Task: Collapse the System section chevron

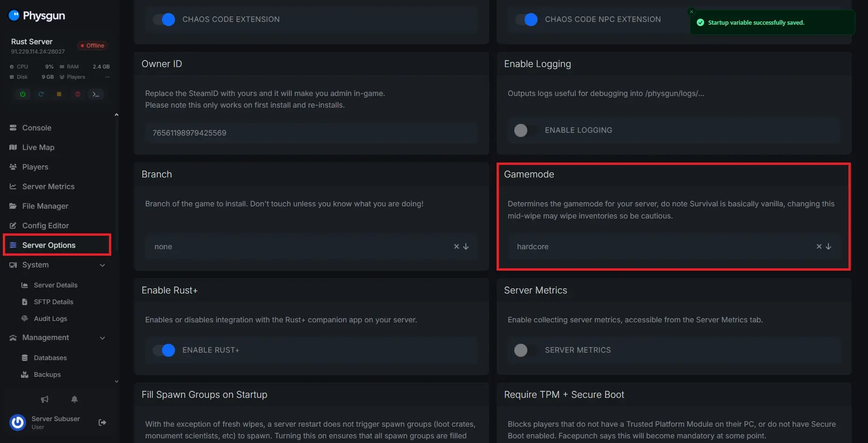Action: coord(102,265)
